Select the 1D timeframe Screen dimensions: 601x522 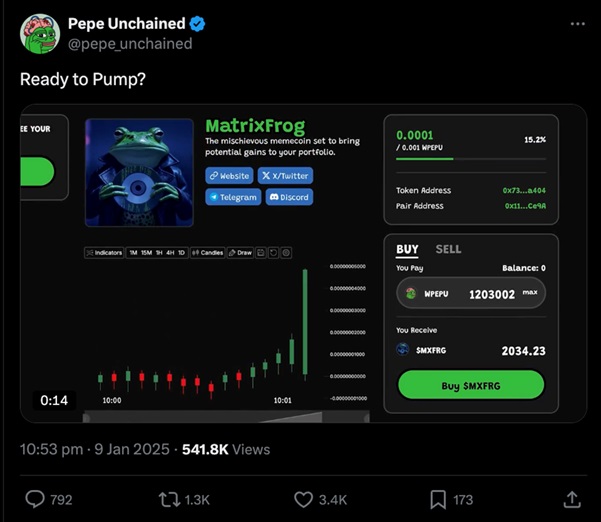coord(181,253)
